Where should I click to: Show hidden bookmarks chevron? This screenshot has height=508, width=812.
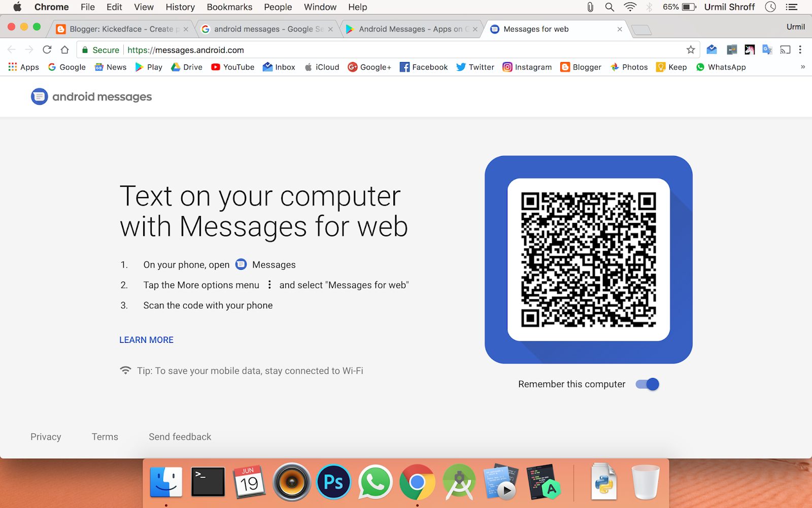(803, 67)
